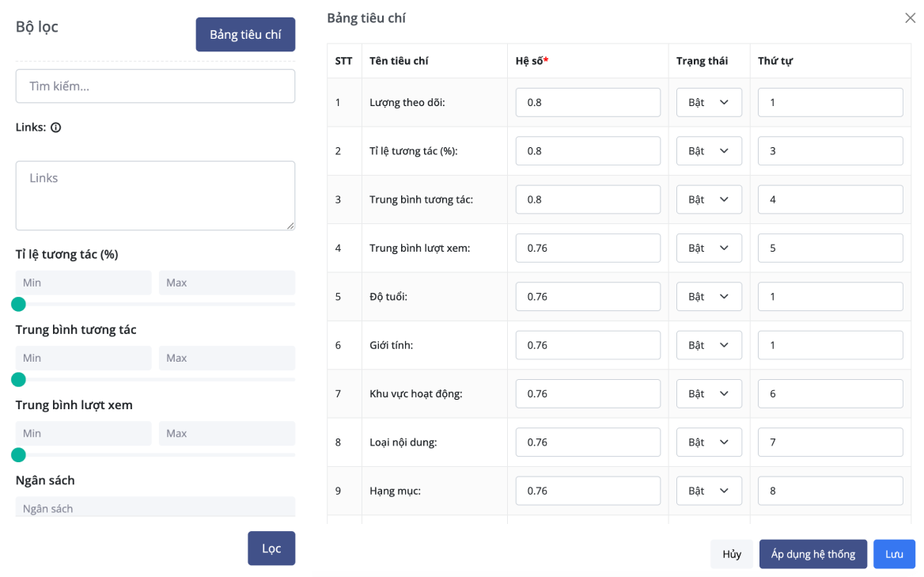Screen dimensions: 924x577
Task: Open the Bảng tiêu chí panel
Action: point(245,34)
